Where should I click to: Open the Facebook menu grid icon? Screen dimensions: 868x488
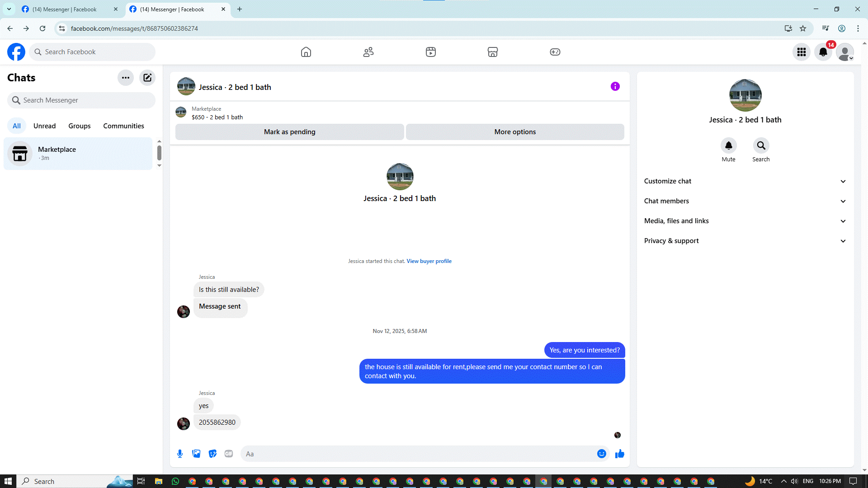(802, 52)
